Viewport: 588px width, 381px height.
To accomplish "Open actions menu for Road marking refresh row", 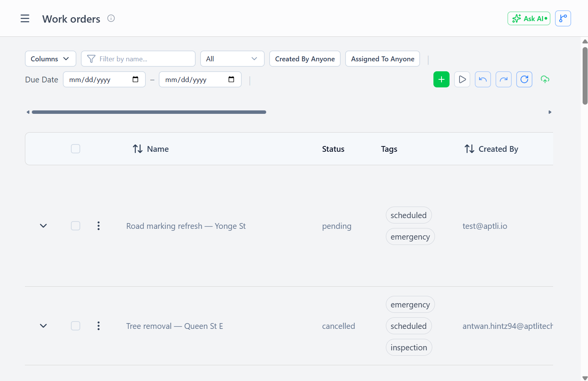I will click(x=99, y=226).
